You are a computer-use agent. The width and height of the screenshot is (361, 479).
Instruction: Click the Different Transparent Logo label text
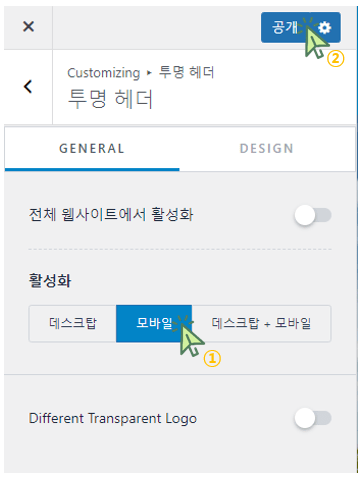[113, 419]
